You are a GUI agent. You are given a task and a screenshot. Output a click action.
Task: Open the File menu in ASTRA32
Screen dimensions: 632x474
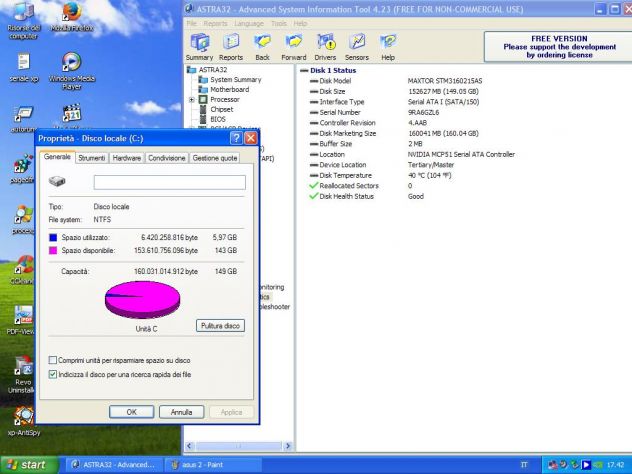tap(191, 23)
